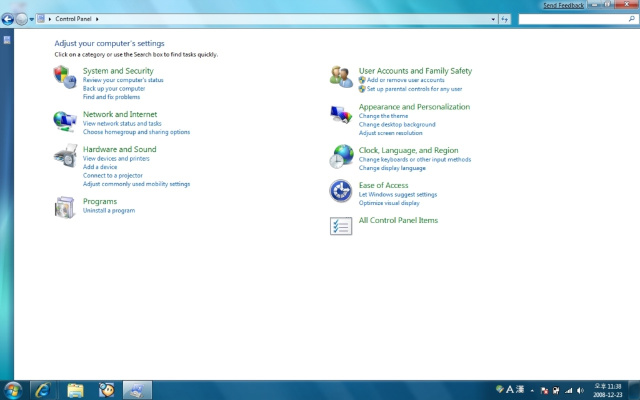Screen dimensions: 640x400
Task: Click Change keyboards or other input methods
Action: (415, 160)
